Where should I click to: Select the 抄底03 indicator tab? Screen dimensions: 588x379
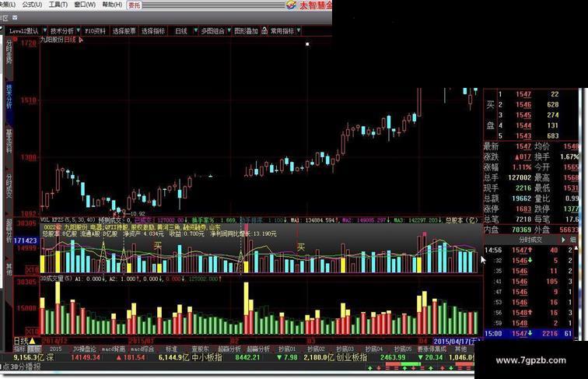[345, 349]
